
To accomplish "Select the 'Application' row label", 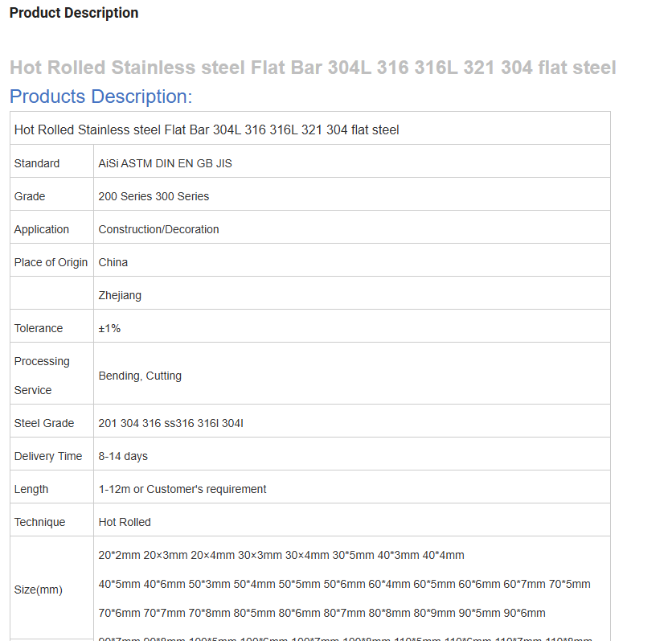I will [x=42, y=229].
